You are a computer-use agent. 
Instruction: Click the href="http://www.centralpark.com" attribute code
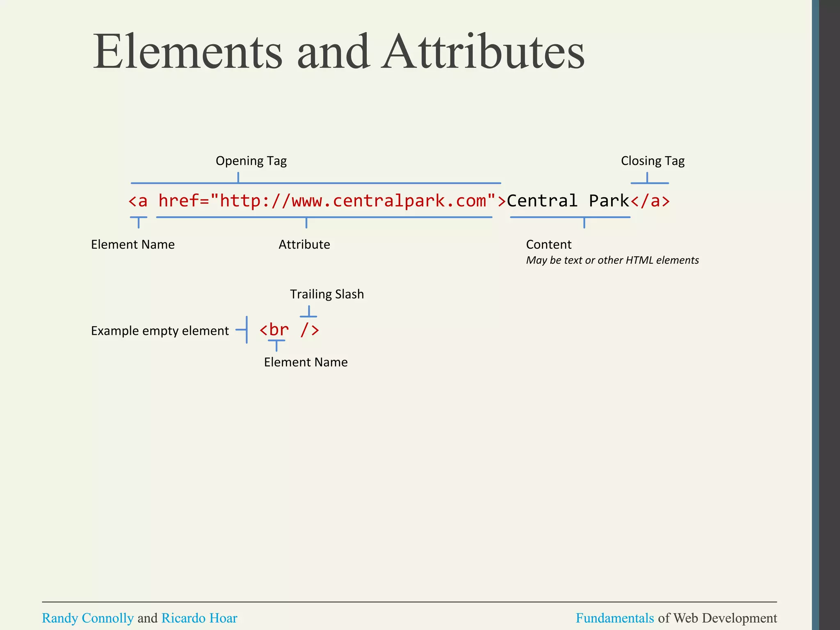coord(327,201)
